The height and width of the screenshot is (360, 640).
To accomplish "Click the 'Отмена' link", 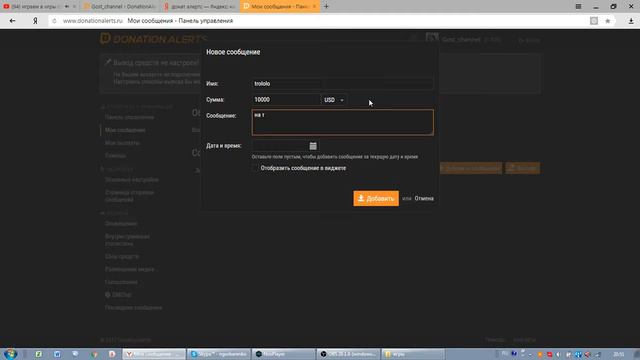I will click(424, 198).
